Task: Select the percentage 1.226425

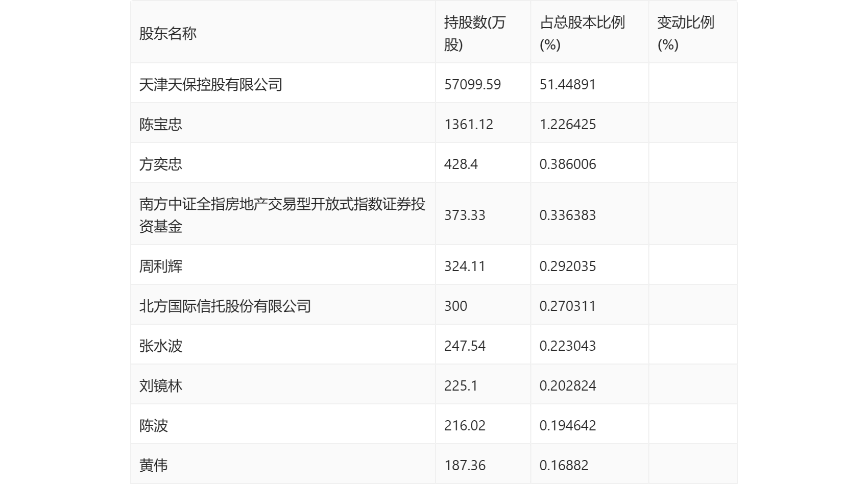Action: [568, 125]
